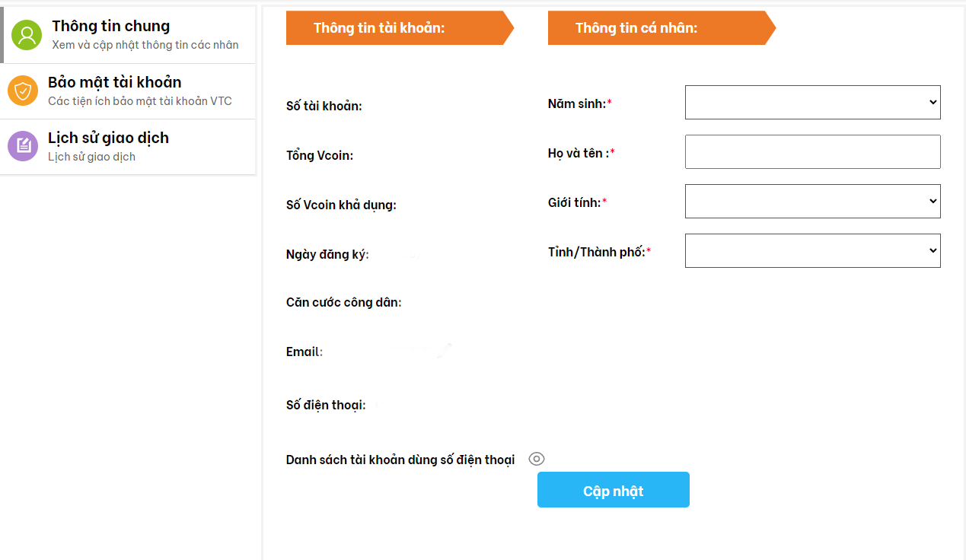Image resolution: width=966 pixels, height=560 pixels.
Task: Open the Năm sinh dropdown
Action: coord(812,103)
